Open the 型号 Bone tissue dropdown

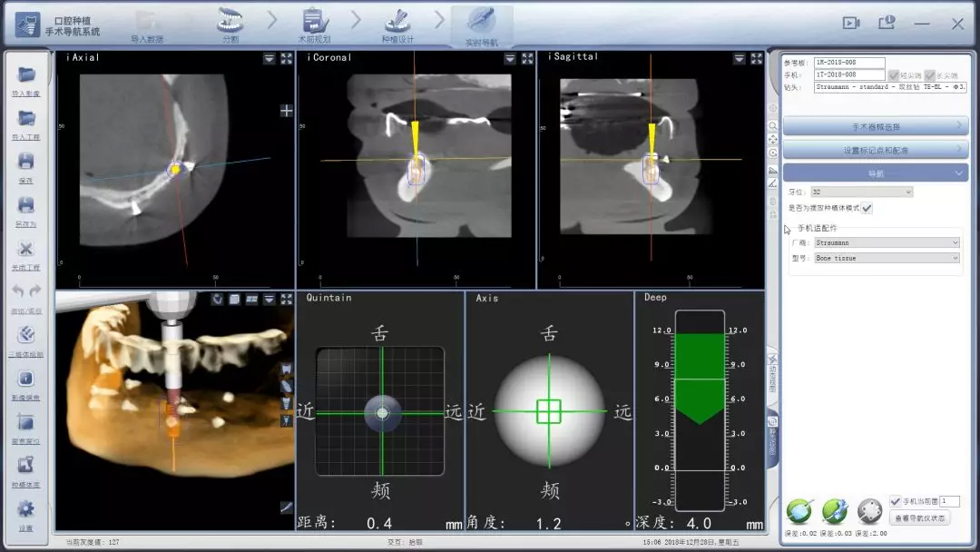point(886,258)
